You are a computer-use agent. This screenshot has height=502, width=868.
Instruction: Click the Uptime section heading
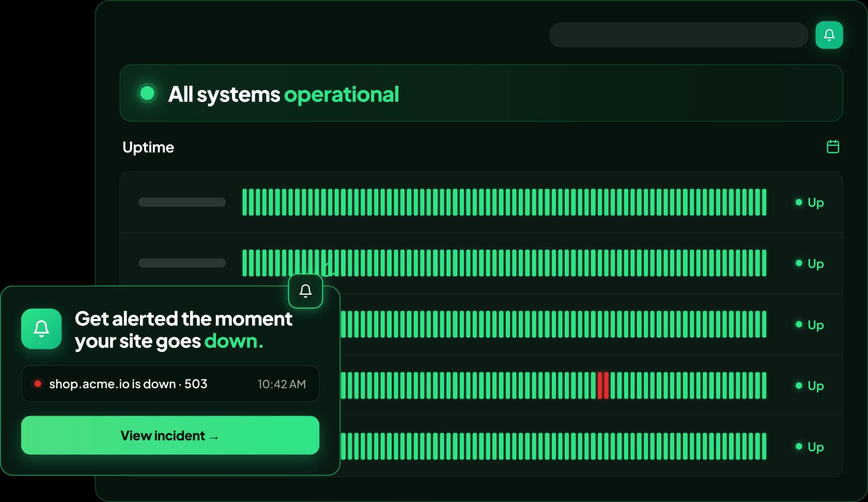(x=148, y=147)
